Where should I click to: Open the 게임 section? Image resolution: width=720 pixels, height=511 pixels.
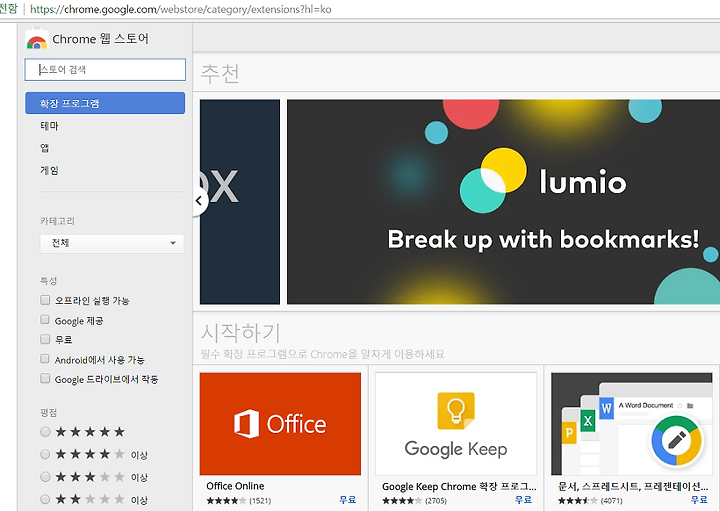49,170
